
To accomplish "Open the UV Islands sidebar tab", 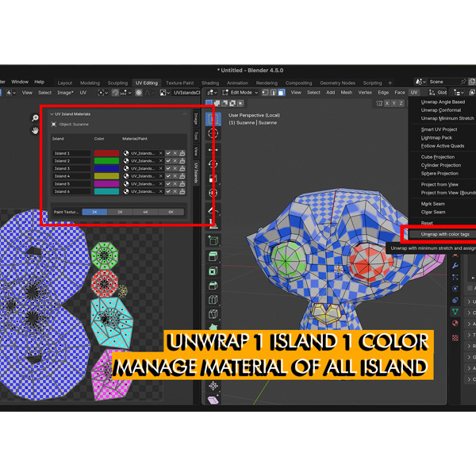I will point(196,173).
